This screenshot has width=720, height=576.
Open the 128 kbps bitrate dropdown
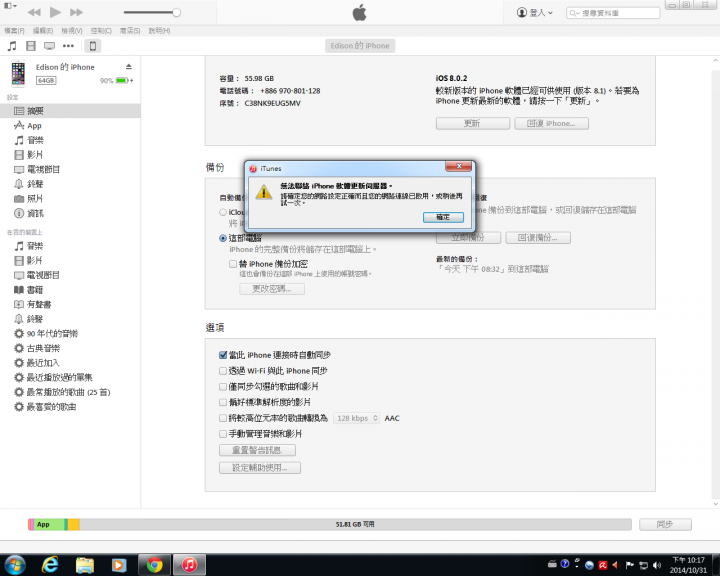pyautogui.click(x=356, y=418)
